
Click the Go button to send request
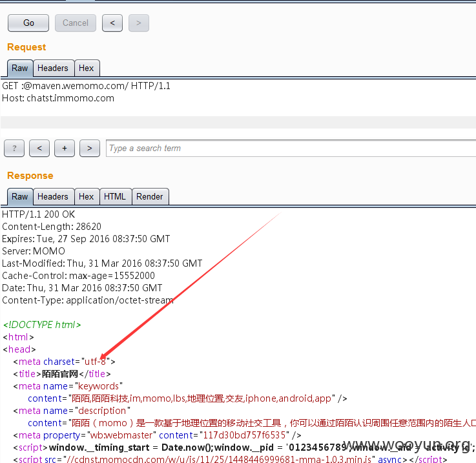tap(28, 23)
